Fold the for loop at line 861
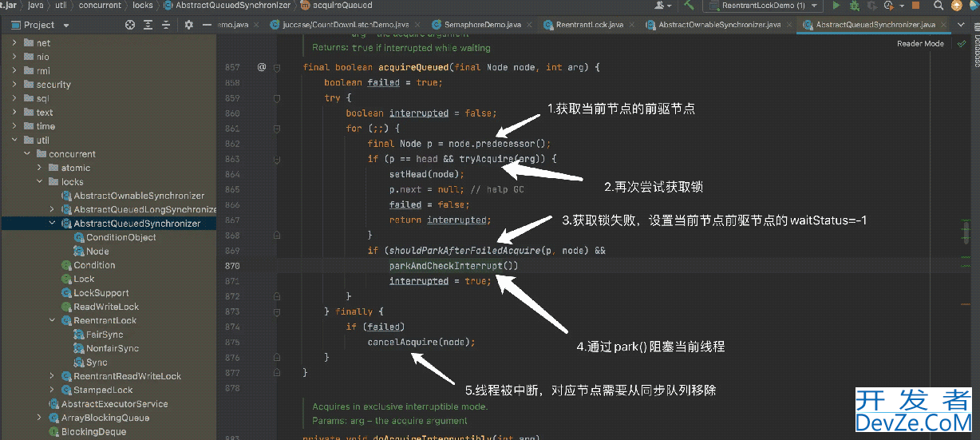This screenshot has width=980, height=440. coord(277,128)
